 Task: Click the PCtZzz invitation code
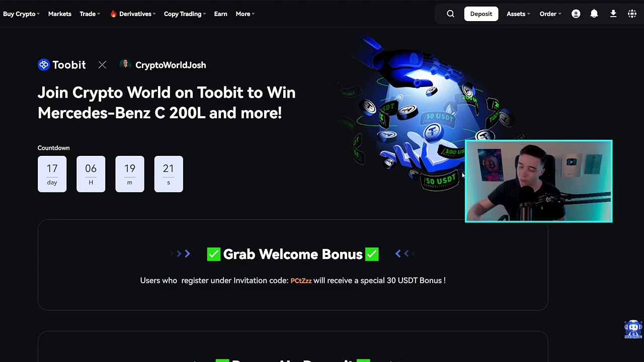pos(301,281)
